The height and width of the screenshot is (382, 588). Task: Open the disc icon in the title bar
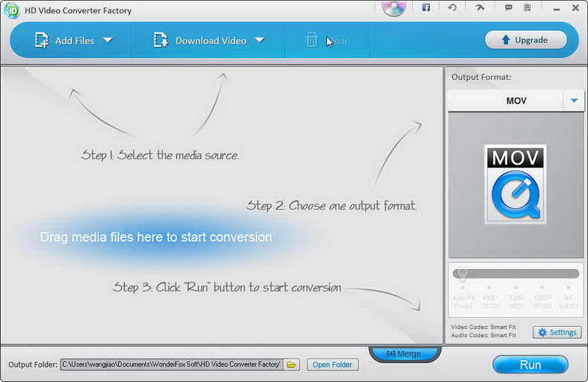tap(394, 8)
